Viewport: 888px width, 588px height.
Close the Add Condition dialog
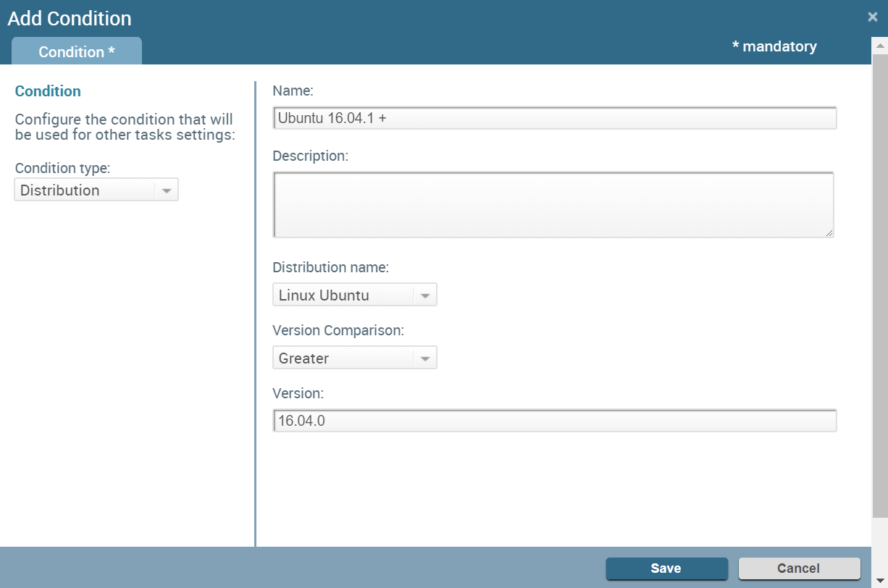tap(872, 17)
